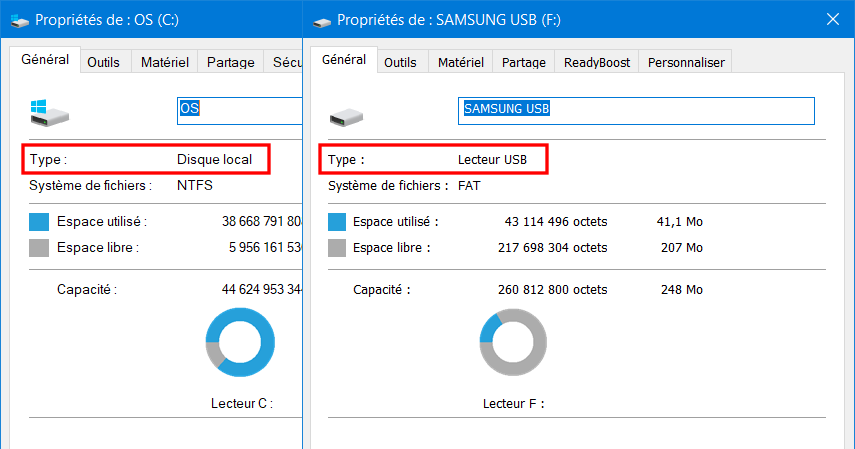Click 'Capacité :' label in OS window
The width and height of the screenshot is (855, 449).
point(87,290)
